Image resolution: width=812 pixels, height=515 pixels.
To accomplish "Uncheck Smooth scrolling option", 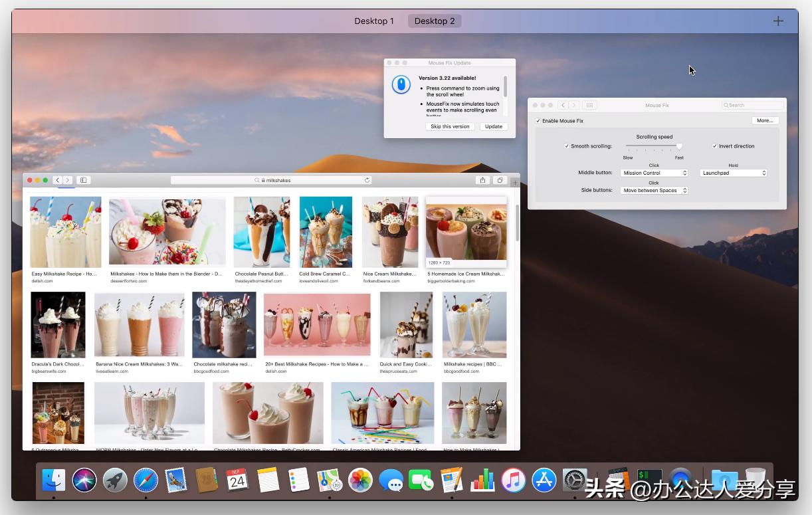I will 567,146.
